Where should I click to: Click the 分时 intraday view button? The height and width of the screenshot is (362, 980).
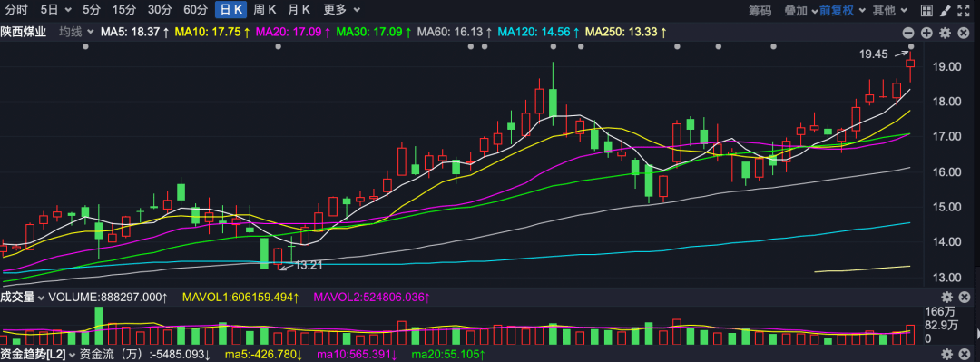[15, 9]
